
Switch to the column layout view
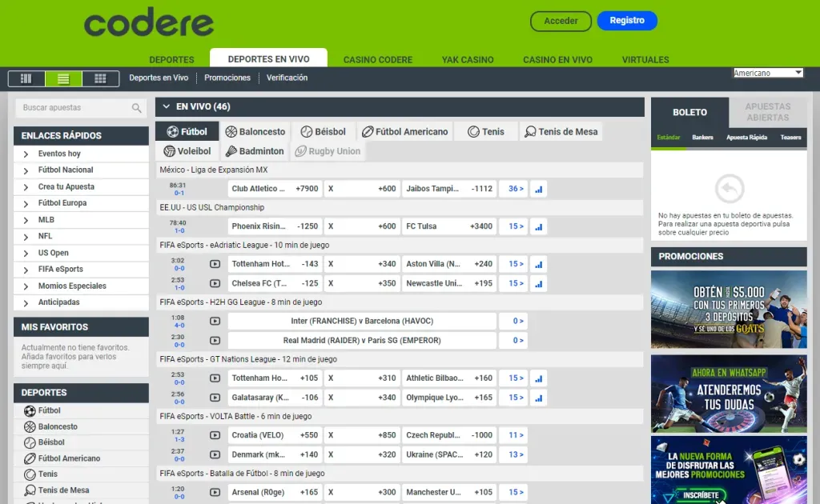[x=26, y=78]
